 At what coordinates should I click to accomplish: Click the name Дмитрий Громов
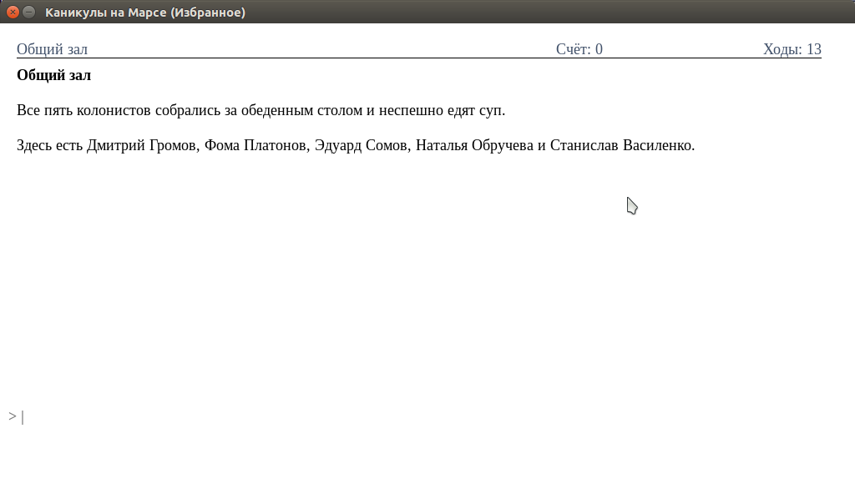(x=142, y=146)
